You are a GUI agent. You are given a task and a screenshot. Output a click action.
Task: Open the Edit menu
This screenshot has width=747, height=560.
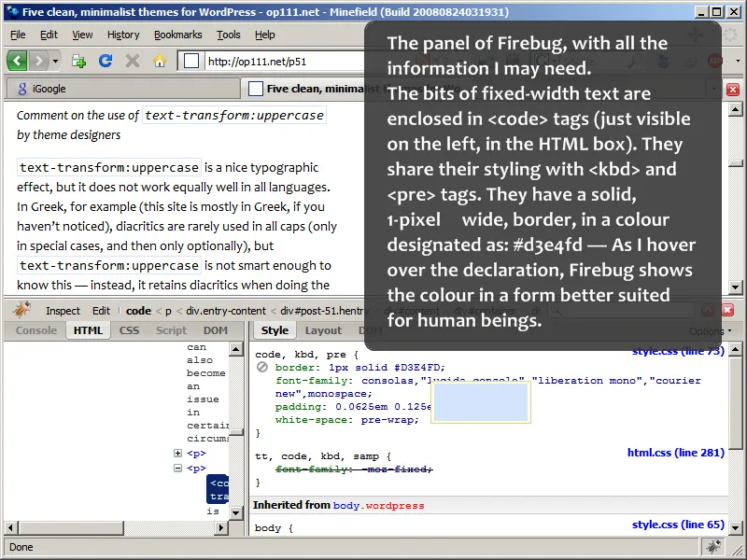(x=49, y=35)
